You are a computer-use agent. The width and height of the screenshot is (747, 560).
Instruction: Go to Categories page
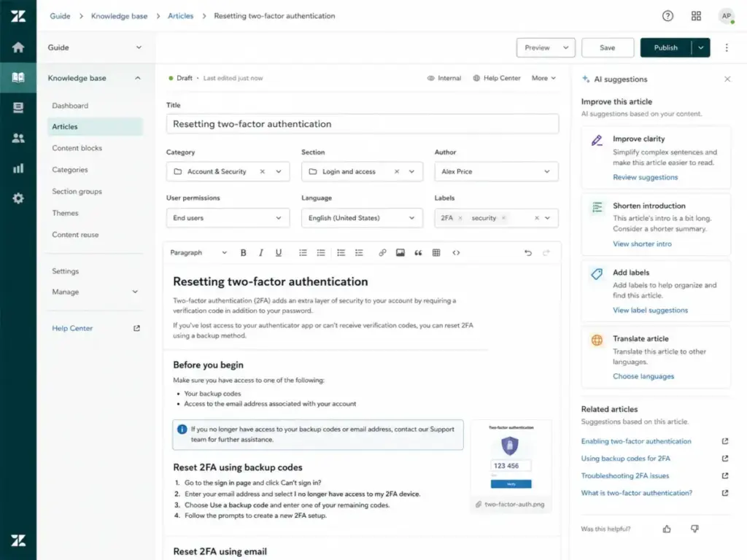tap(69, 169)
